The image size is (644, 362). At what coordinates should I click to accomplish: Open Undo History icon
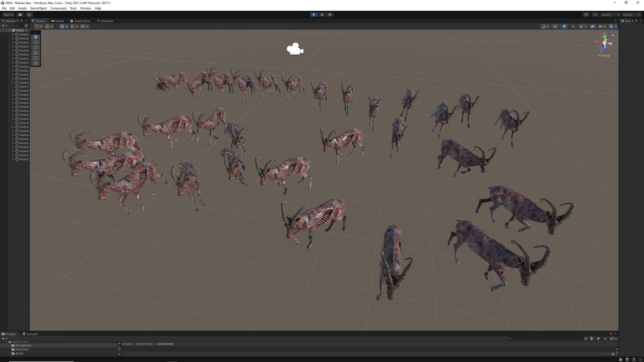pos(586,14)
